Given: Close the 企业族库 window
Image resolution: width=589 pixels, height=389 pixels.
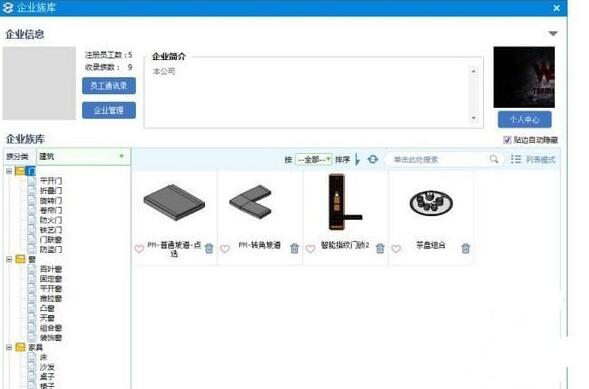Looking at the screenshot, I should point(557,8).
